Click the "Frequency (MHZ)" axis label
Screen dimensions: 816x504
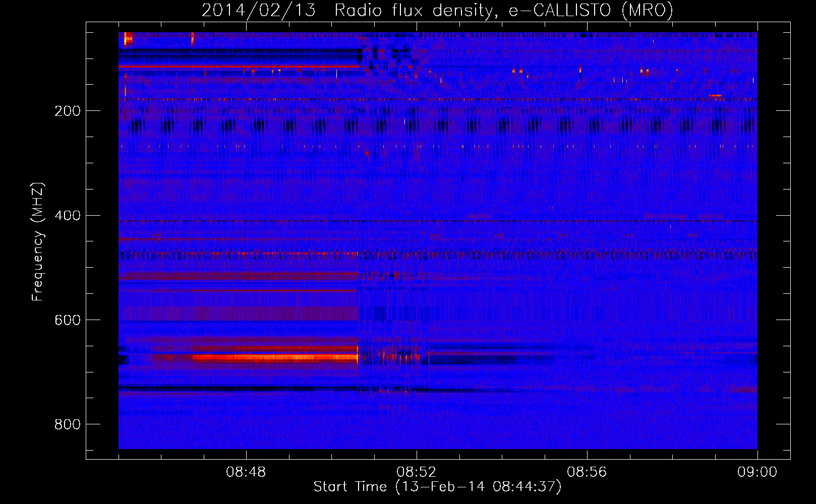click(38, 242)
